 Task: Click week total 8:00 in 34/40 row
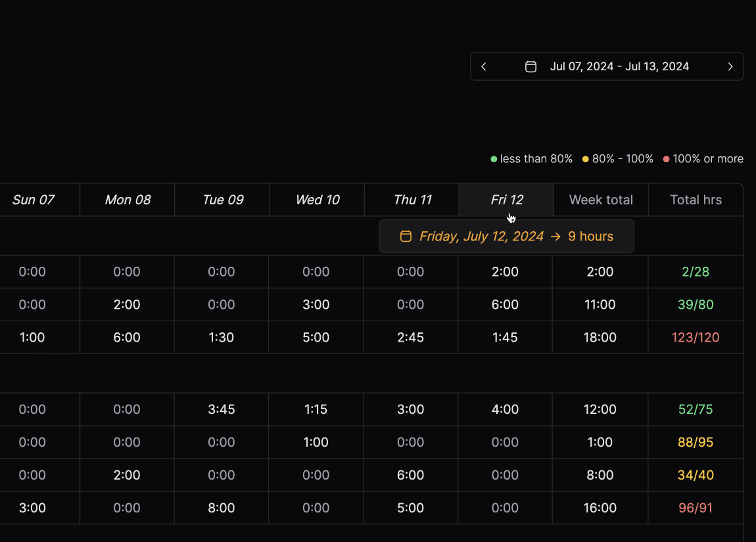[x=600, y=475]
